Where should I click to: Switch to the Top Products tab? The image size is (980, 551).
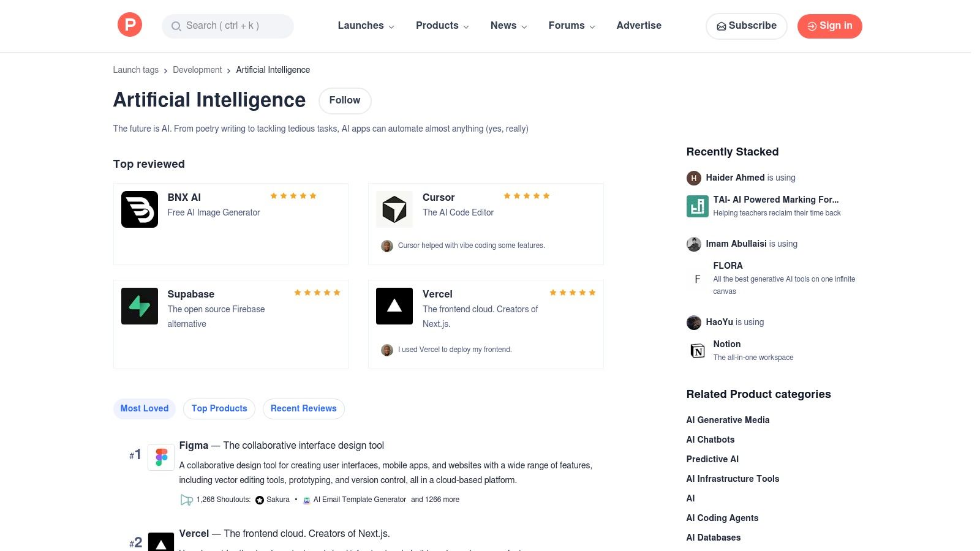(219, 408)
